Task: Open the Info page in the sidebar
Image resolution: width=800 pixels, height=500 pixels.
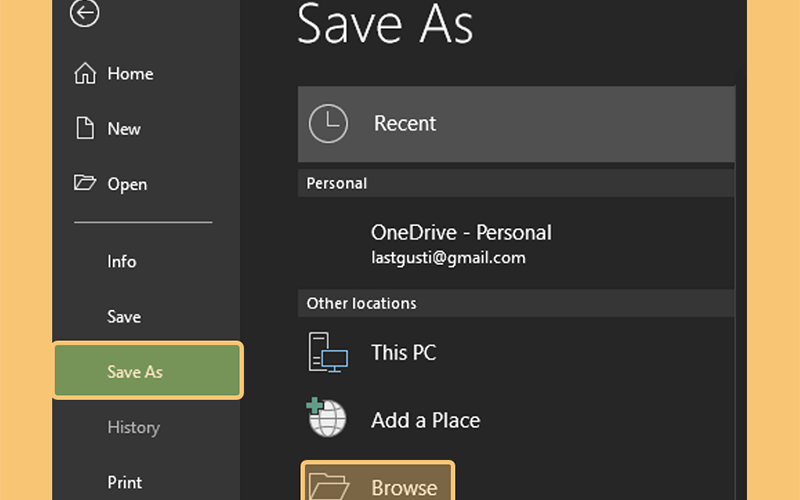Action: pos(121,262)
